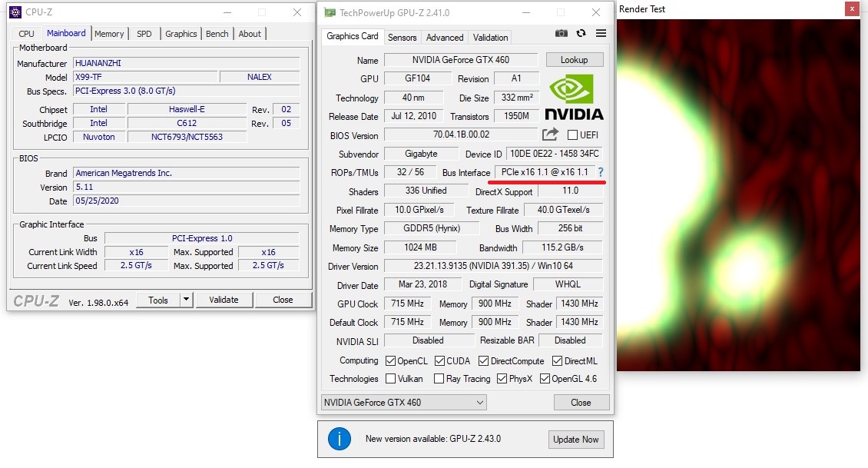The height and width of the screenshot is (468, 868).
Task: Click the Manufacturer value HUANANZHI
Action: 186,63
